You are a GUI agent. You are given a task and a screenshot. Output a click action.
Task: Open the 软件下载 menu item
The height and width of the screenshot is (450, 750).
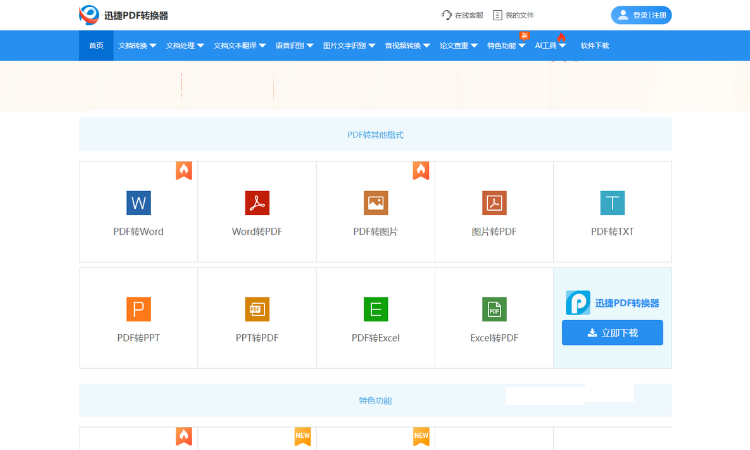point(594,46)
